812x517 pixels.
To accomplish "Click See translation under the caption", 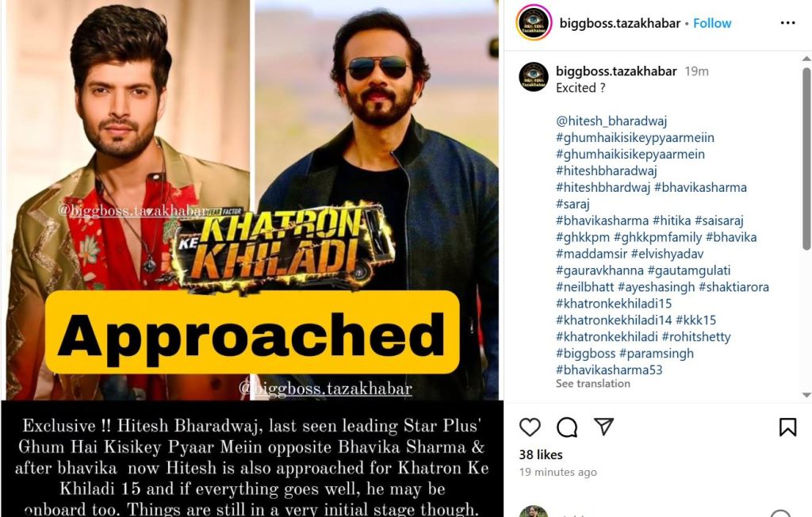I will tap(593, 383).
